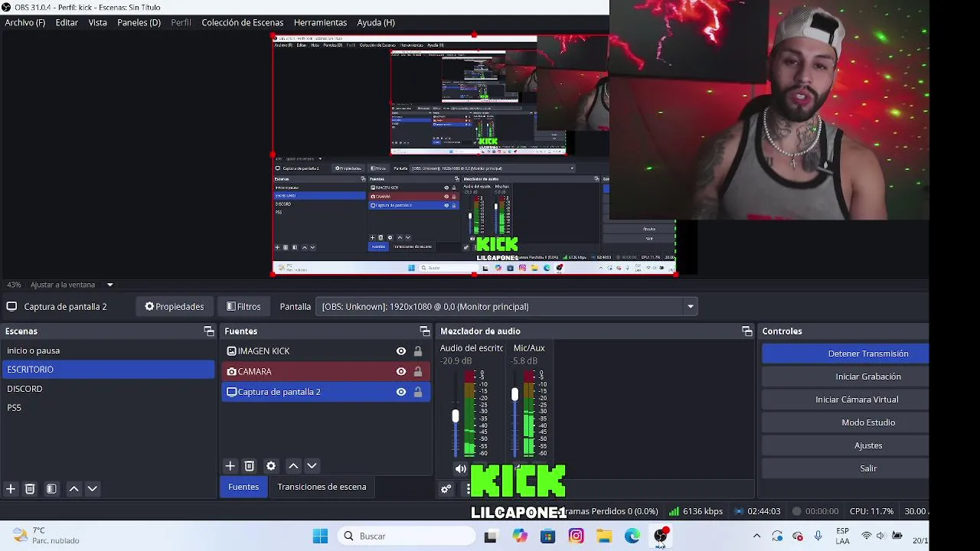Move selected scene down
The width and height of the screenshot is (980, 551).
point(92,488)
